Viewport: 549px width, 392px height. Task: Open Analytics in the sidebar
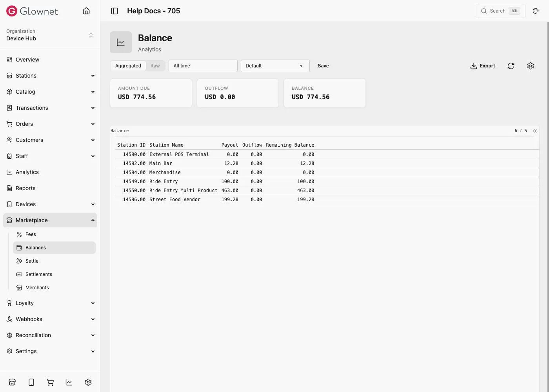[x=50, y=172]
